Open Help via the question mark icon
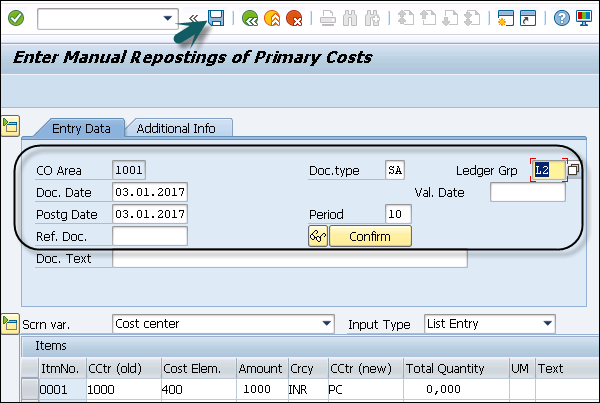The image size is (600, 403). coord(562,18)
